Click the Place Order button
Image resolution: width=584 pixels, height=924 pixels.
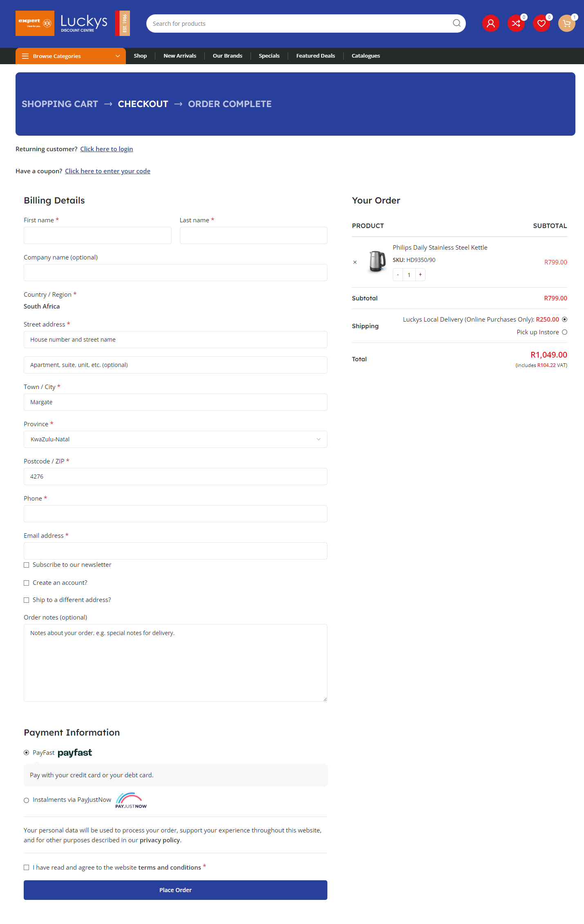[x=175, y=890]
